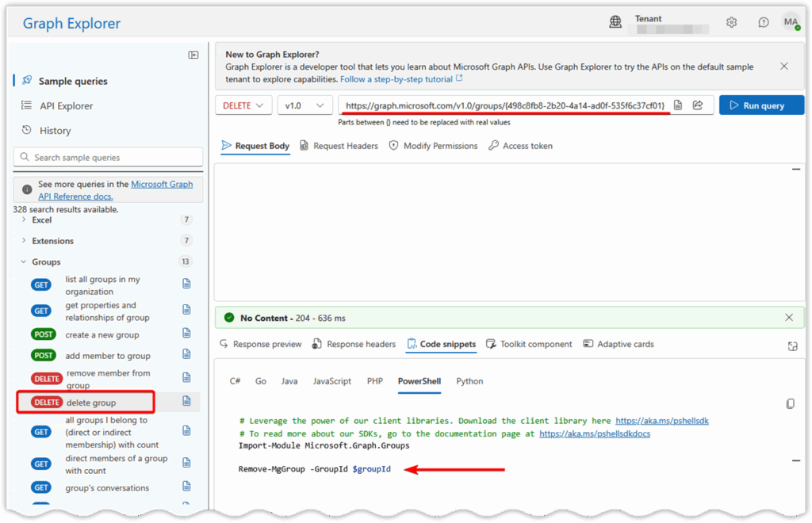This screenshot has width=812, height=523.
Task: Open the v1.0 API version dropdown
Action: [x=304, y=105]
